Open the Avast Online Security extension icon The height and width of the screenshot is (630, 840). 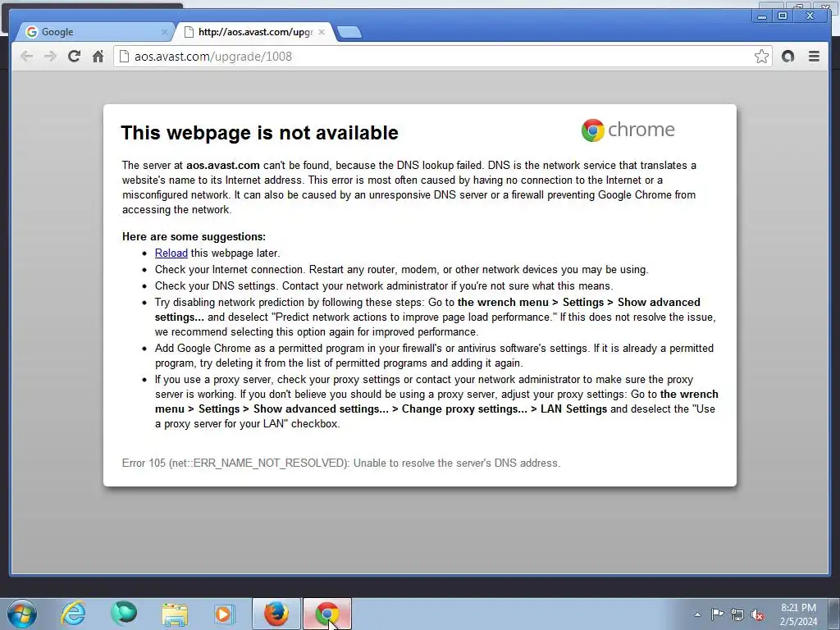[x=787, y=57]
